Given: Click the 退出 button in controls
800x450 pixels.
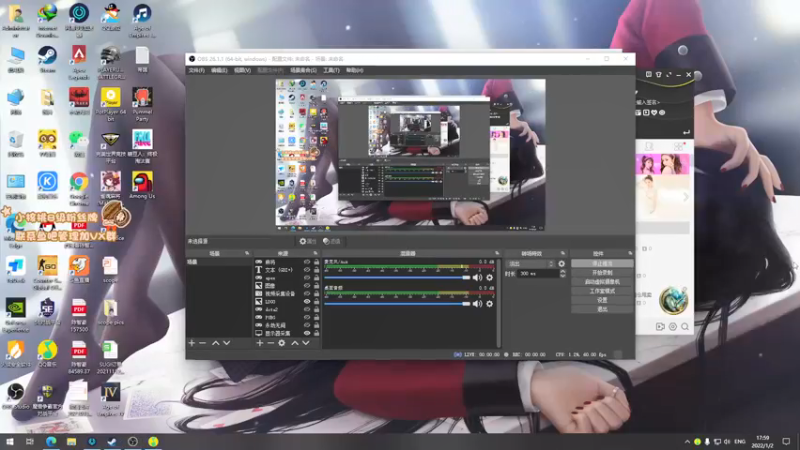Looking at the screenshot, I should pos(602,309).
